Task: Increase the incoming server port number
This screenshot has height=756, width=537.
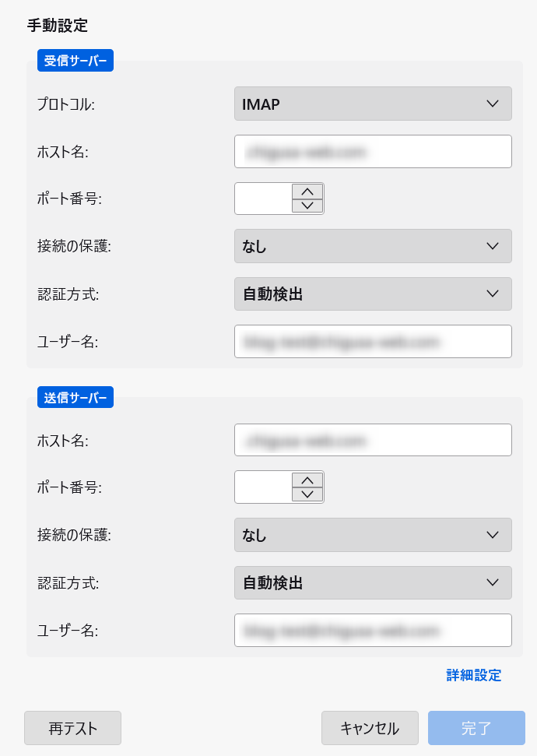Action: (307, 192)
